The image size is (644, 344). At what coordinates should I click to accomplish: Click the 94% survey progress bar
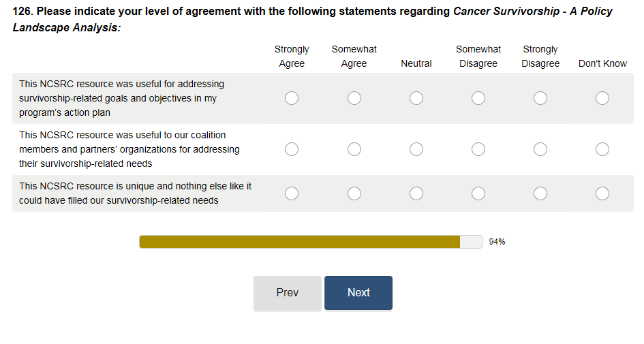(x=311, y=242)
